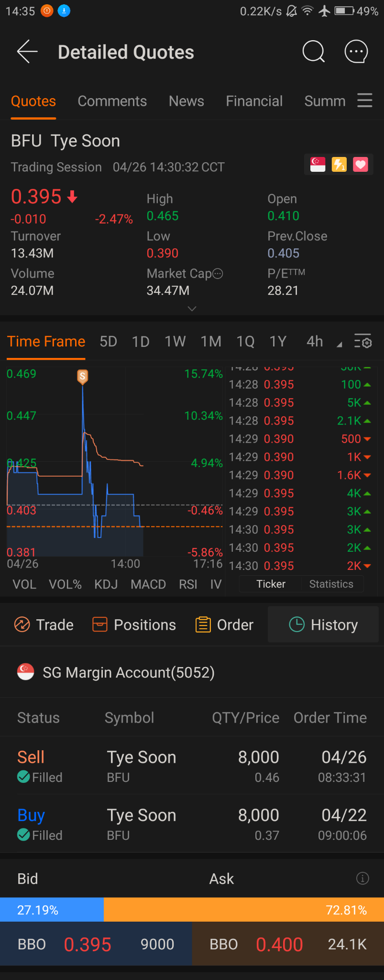This screenshot has width=384, height=980.
Task: Select the 1D chart range
Action: (141, 342)
